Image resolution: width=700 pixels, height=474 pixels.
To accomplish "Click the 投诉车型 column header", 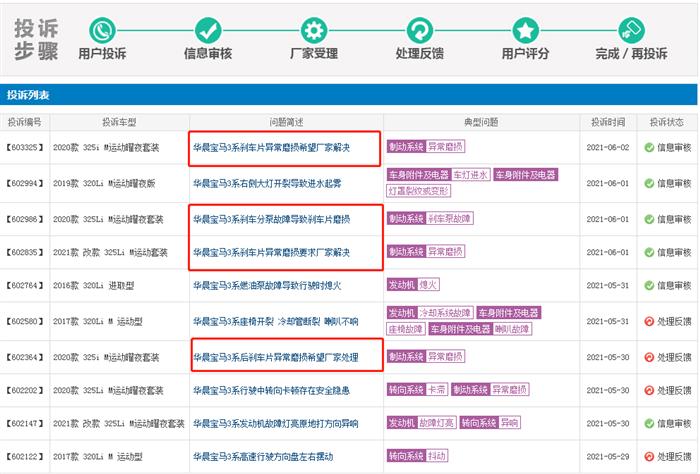I will click(x=119, y=122).
